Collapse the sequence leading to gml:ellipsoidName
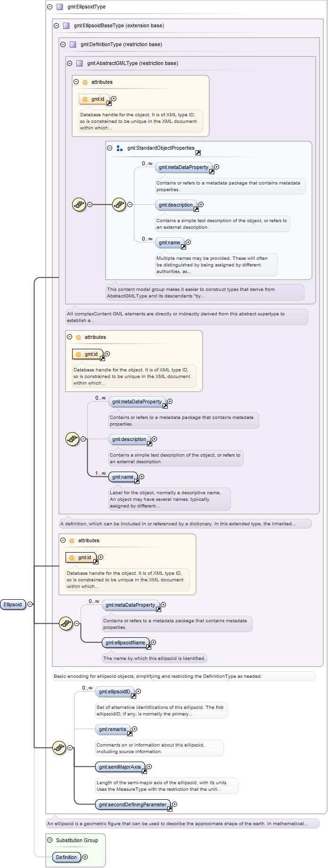Viewport: 328px width, 868px height. click(77, 623)
